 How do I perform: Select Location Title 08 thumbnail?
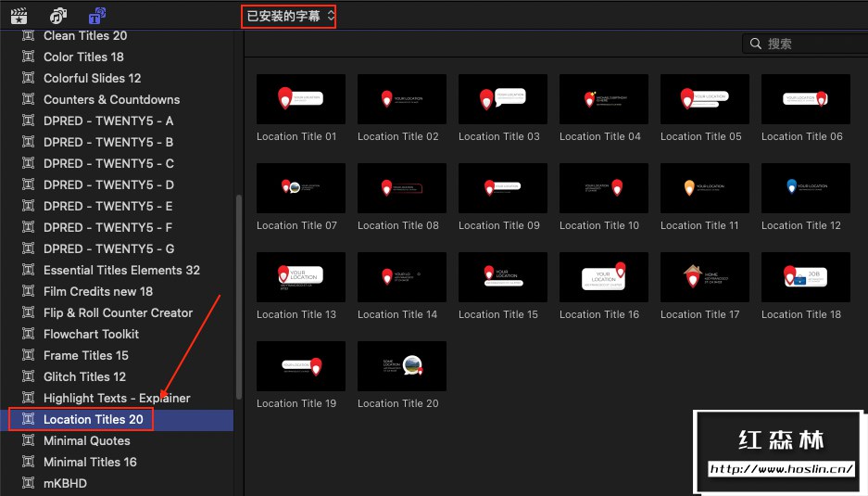(402, 188)
